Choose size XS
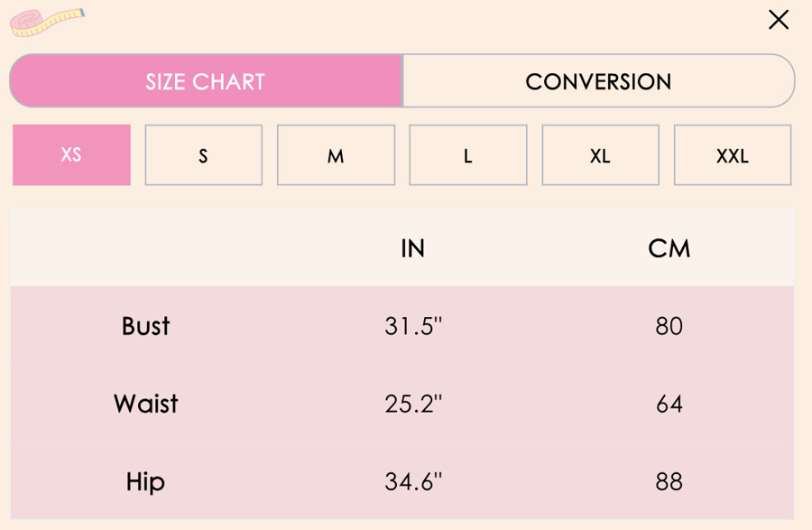 71,155
